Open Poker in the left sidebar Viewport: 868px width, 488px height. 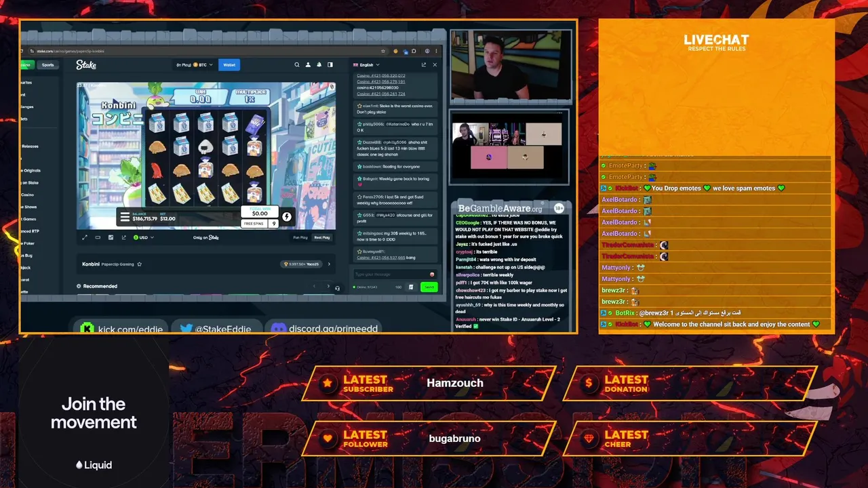[x=27, y=243]
